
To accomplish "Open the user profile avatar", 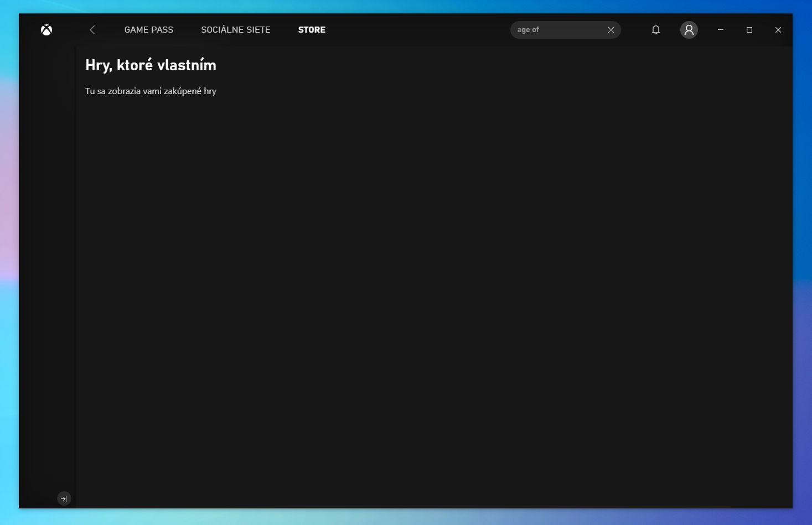I will point(689,30).
